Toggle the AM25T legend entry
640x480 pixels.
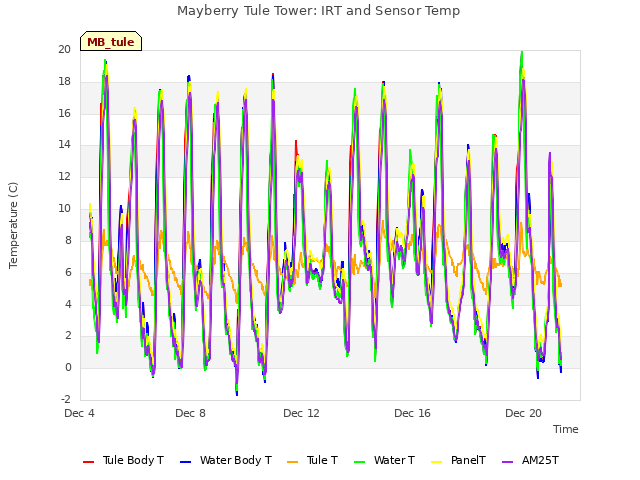pyautogui.click(x=530, y=460)
